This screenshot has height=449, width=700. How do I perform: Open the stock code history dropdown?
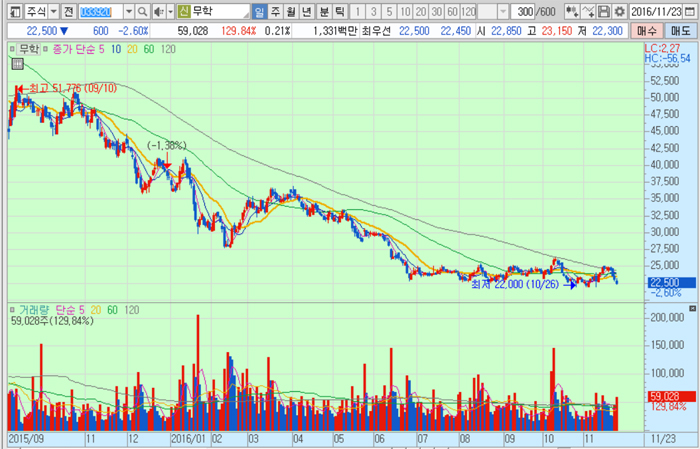click(130, 12)
